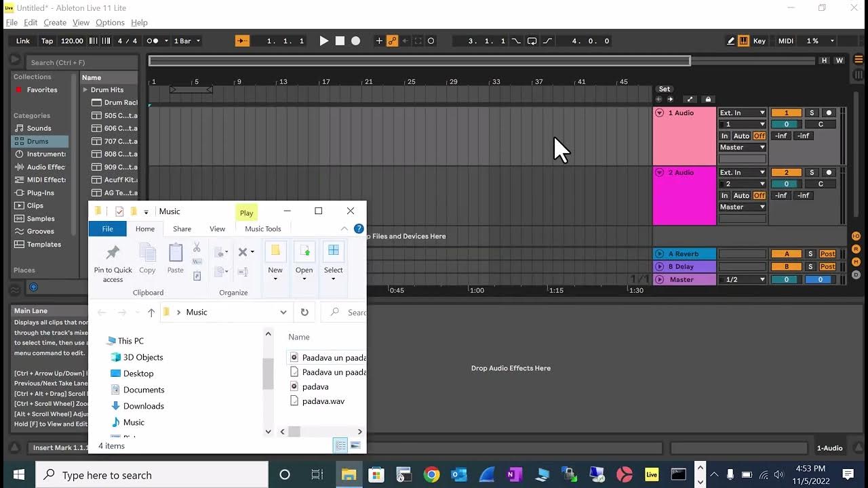Toggle the orange Follow playback button
Image resolution: width=868 pixels, height=488 pixels.
(242, 41)
